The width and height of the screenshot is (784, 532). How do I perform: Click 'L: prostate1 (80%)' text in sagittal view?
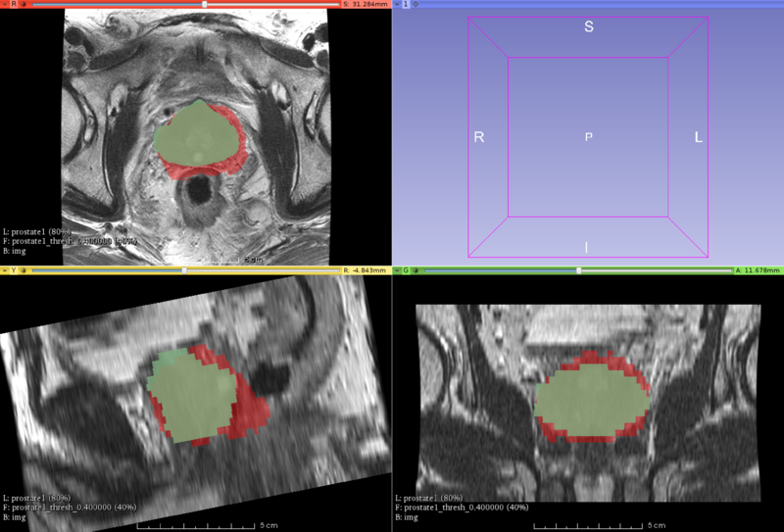coord(37,498)
